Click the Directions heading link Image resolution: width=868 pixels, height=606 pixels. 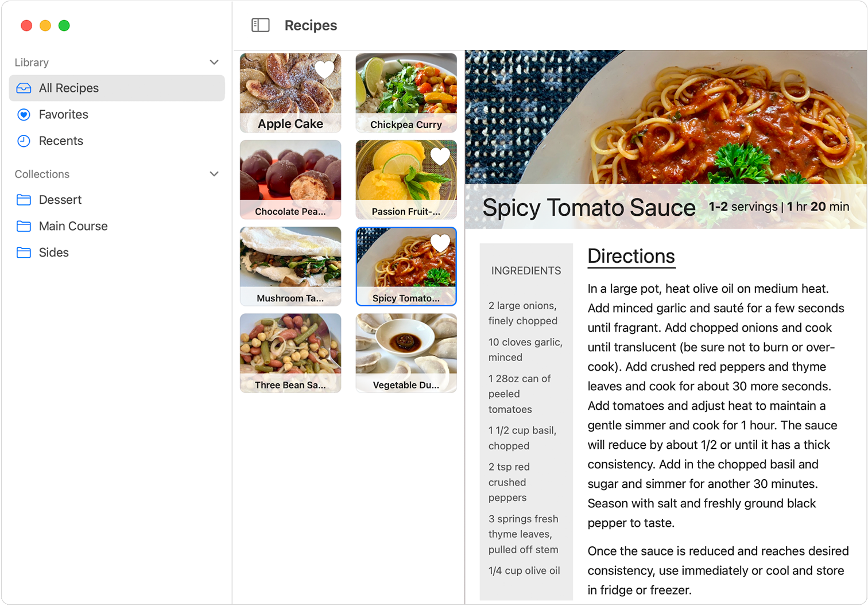[630, 257]
